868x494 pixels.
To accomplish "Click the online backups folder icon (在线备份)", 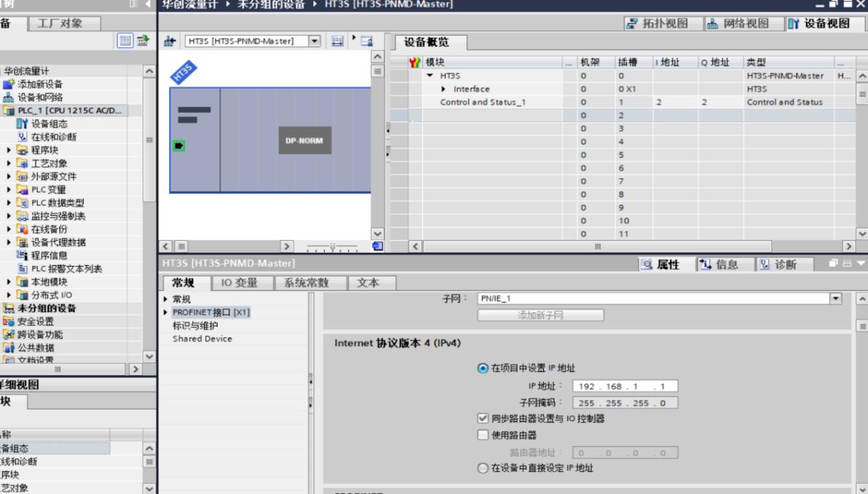I will coord(22,229).
